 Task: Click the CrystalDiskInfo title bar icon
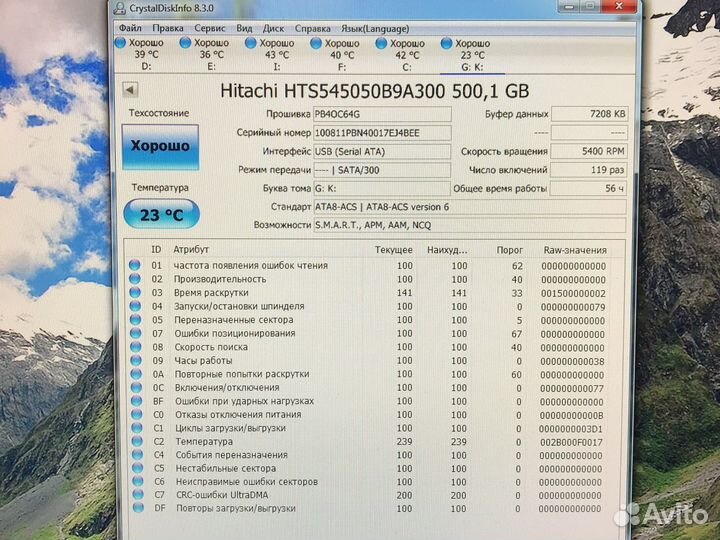pyautogui.click(x=120, y=8)
